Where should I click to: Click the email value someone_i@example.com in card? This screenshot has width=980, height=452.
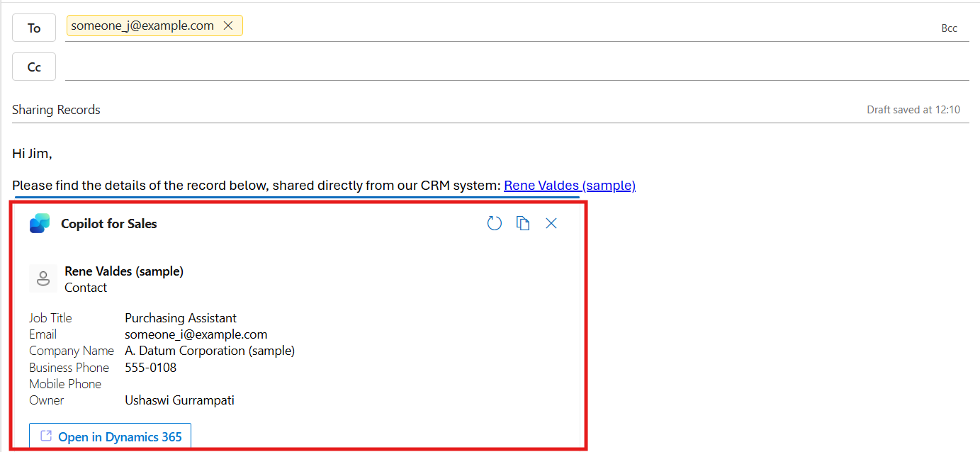tap(196, 334)
